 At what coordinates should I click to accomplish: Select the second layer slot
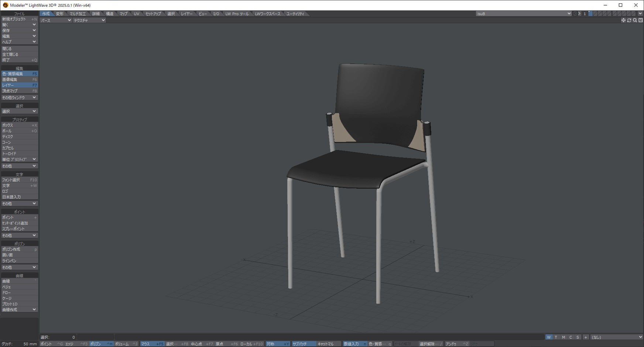595,14
